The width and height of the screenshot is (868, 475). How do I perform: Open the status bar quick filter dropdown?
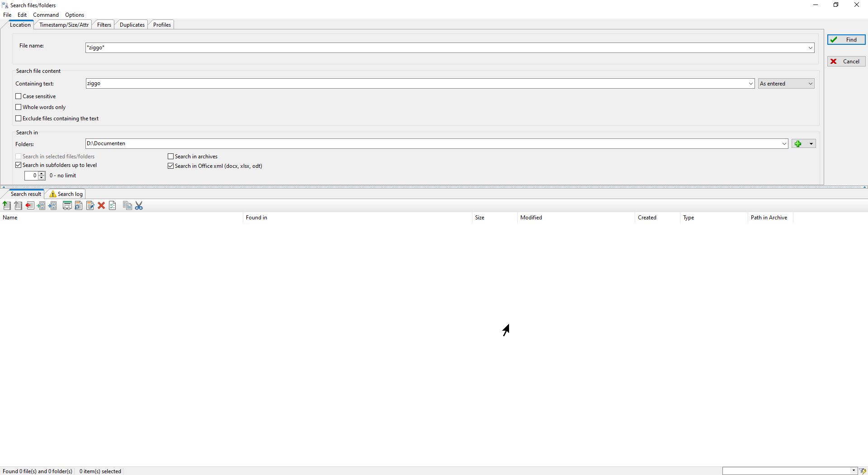[854, 471]
